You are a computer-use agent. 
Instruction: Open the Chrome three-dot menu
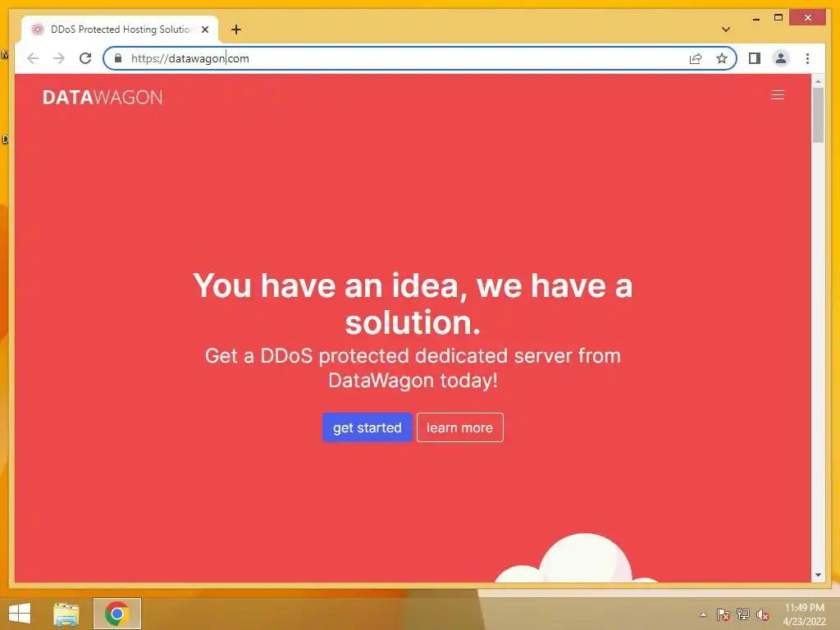pos(807,58)
